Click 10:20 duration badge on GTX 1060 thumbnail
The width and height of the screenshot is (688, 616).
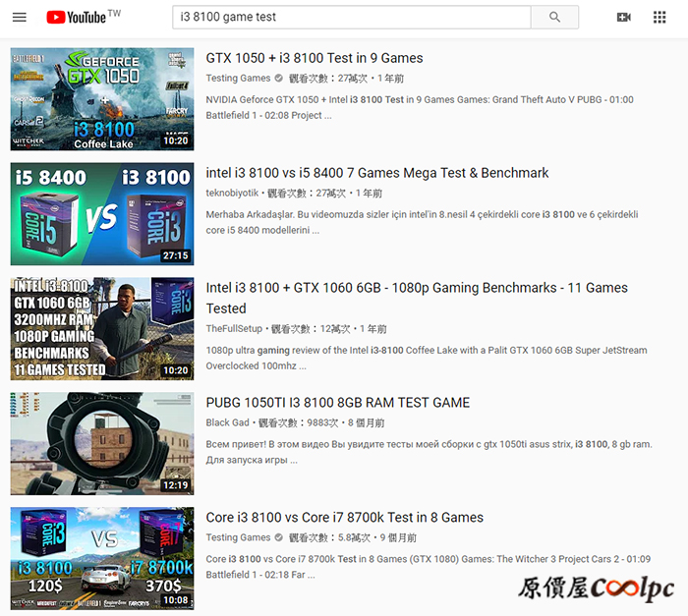pos(176,370)
